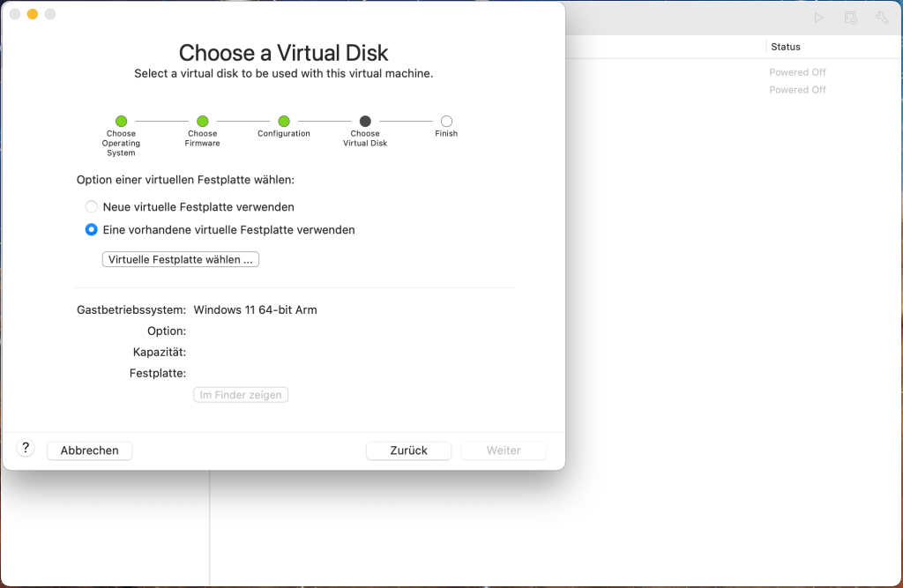Viewport: 903px width, 588px height.
Task: Go back using the Zurück button
Action: (408, 450)
